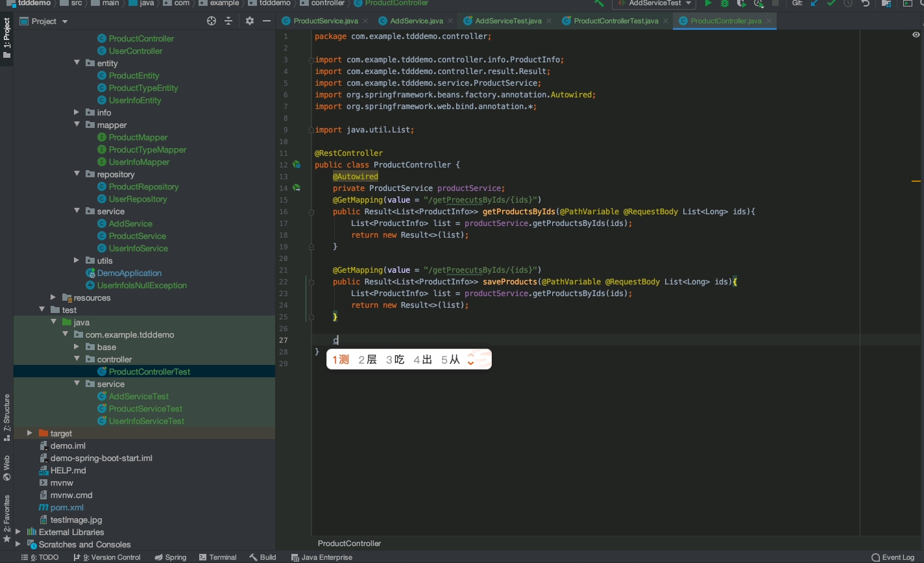
Task: Open the Version Control tool window
Action: (107, 557)
